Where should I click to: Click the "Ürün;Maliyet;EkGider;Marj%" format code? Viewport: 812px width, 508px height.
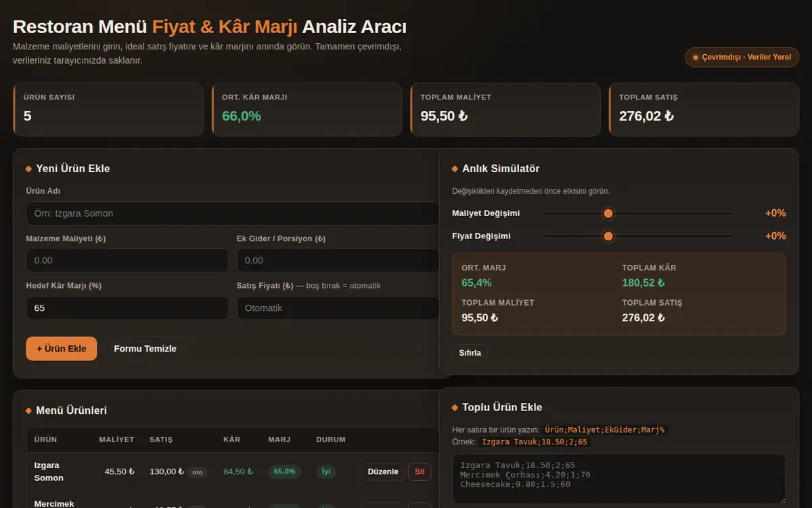pos(605,429)
